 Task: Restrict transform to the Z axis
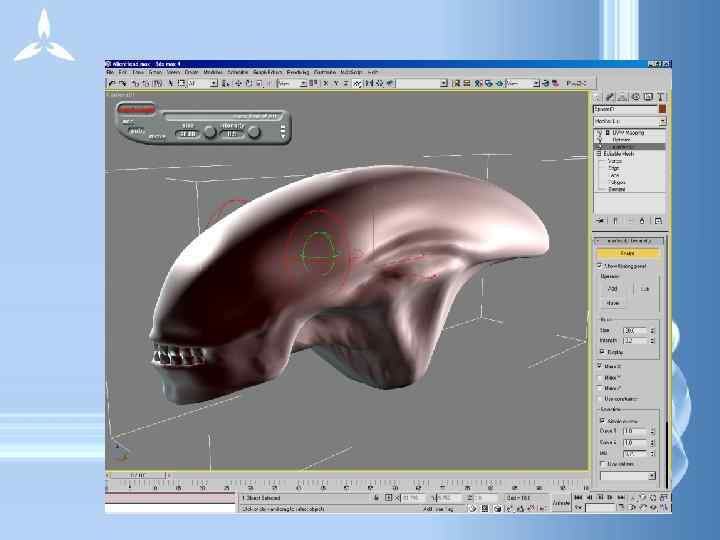tap(346, 84)
